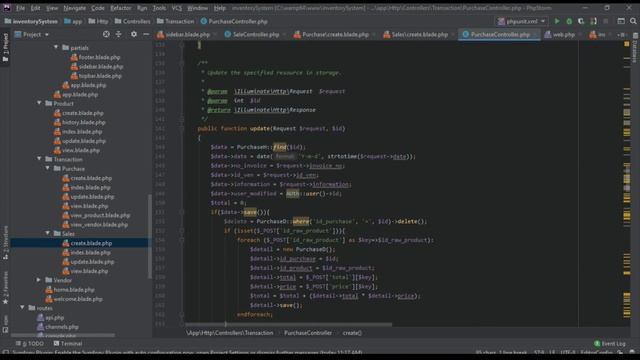Open footer.blade.php in partials

96,57
